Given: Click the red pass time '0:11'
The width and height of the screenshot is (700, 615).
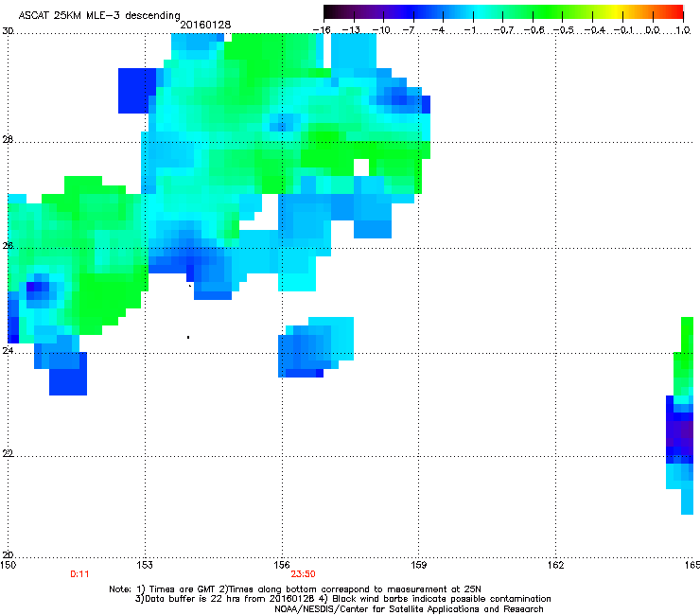Looking at the screenshot, I should (x=79, y=574).
